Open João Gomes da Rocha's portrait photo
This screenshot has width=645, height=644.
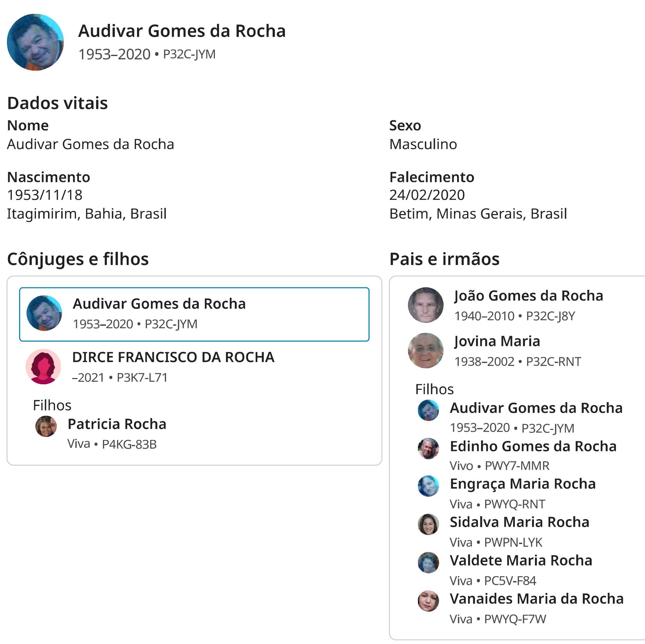426,305
